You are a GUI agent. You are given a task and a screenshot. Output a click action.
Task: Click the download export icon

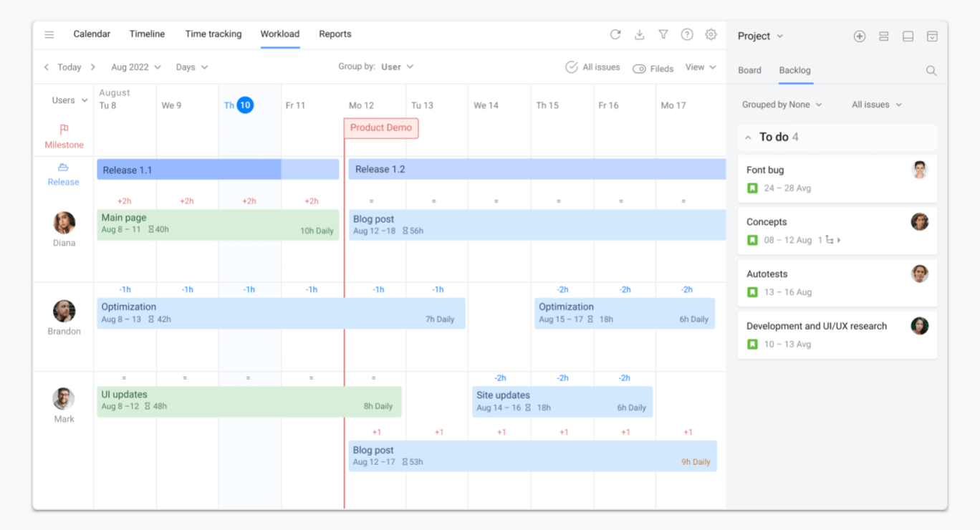(640, 34)
